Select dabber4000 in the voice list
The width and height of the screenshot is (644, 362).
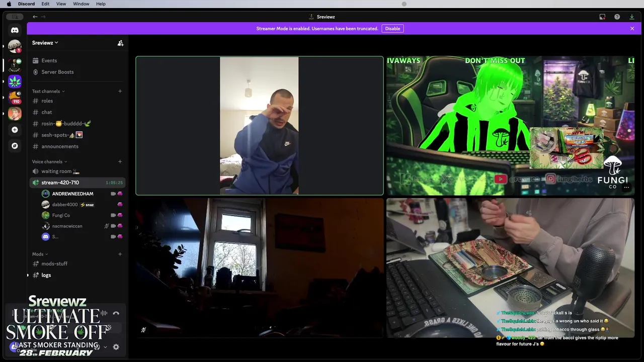pyautogui.click(x=65, y=205)
